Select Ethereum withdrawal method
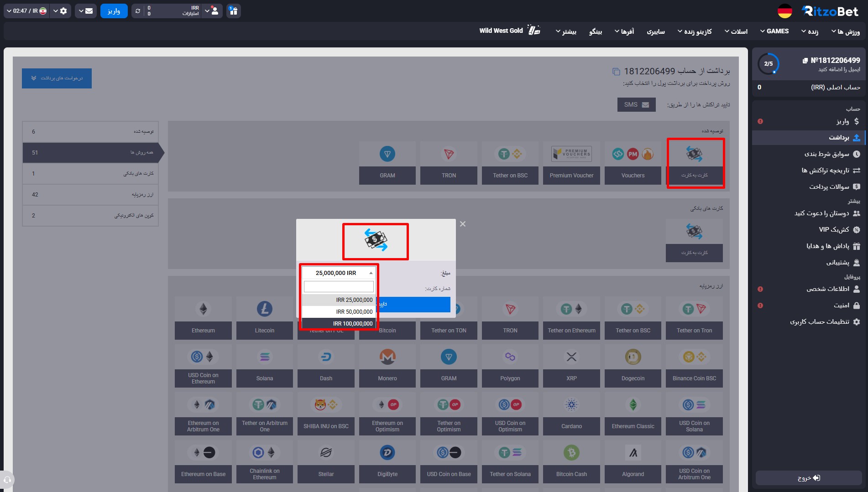This screenshot has width=868, height=492. coord(203,318)
